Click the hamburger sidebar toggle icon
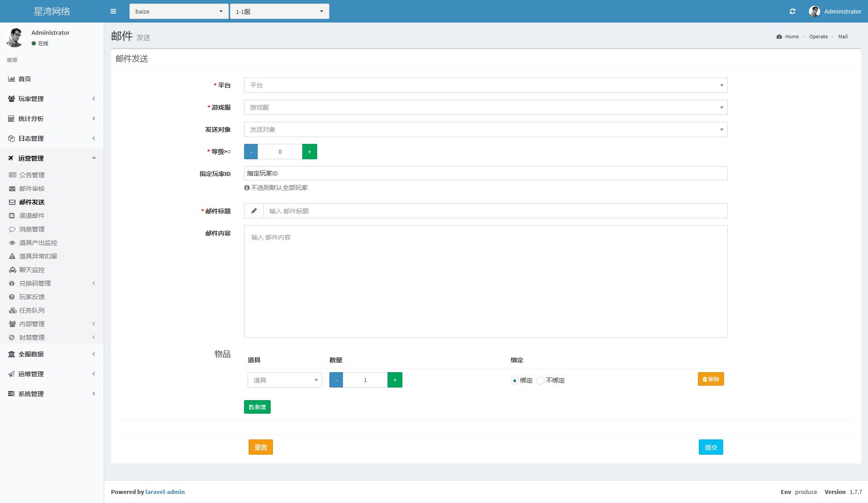Viewport: 868px width, 503px height. 113,11
